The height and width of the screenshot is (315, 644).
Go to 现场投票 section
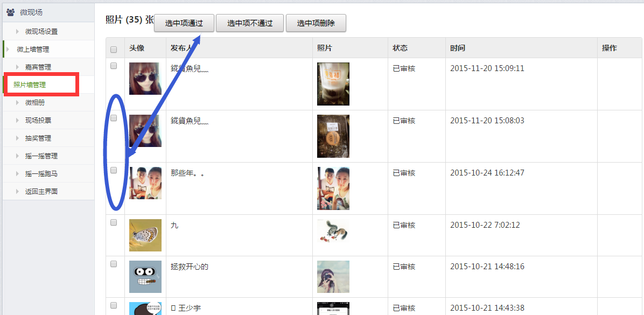[x=38, y=120]
